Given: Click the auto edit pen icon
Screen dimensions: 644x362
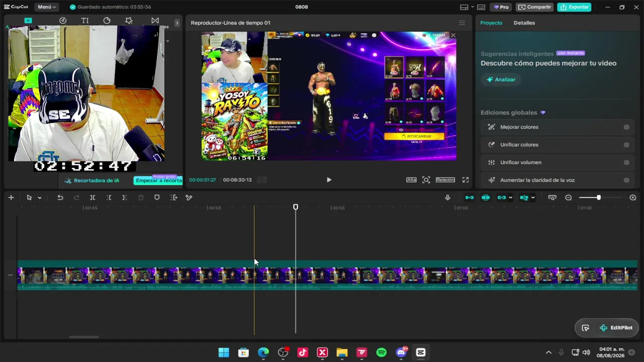Looking at the screenshot, I should (x=189, y=198).
